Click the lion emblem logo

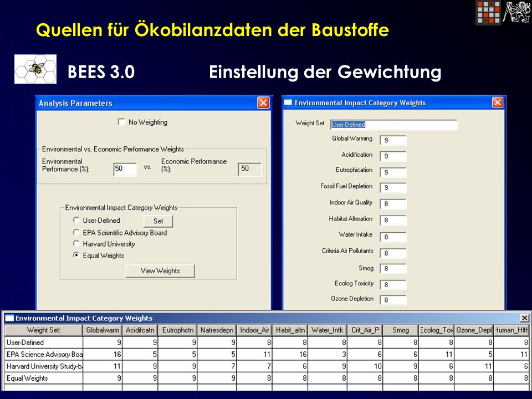point(516,12)
